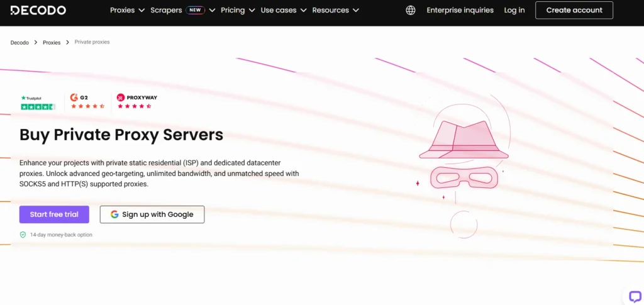
Task: Click the G2 rating badge
Action: [87, 102]
